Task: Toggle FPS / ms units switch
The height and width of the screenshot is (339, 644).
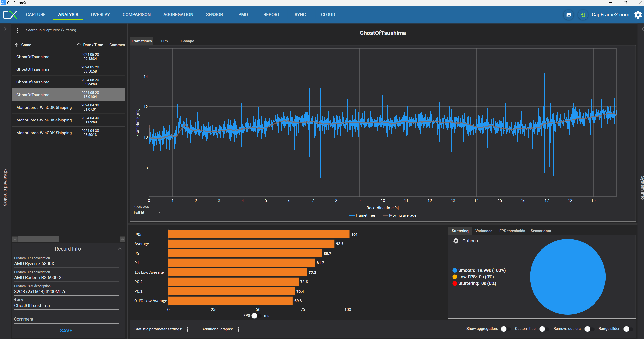Action: tap(256, 316)
